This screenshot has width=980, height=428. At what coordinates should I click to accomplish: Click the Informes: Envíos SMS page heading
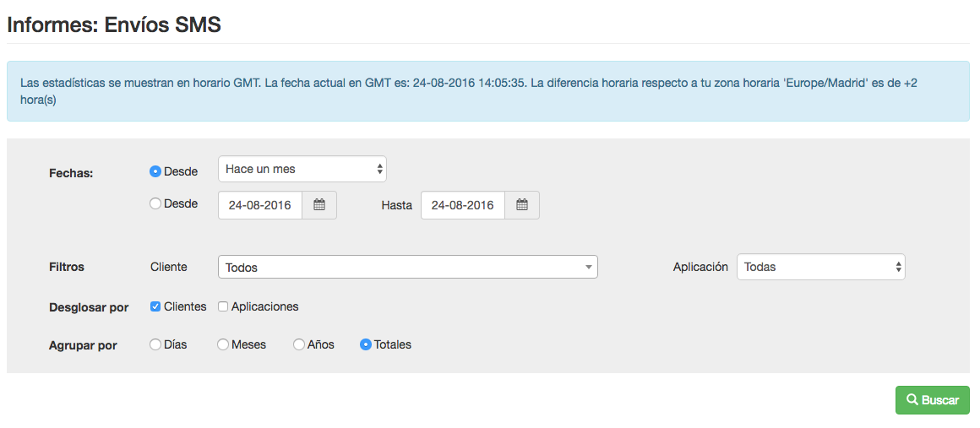coord(114,24)
